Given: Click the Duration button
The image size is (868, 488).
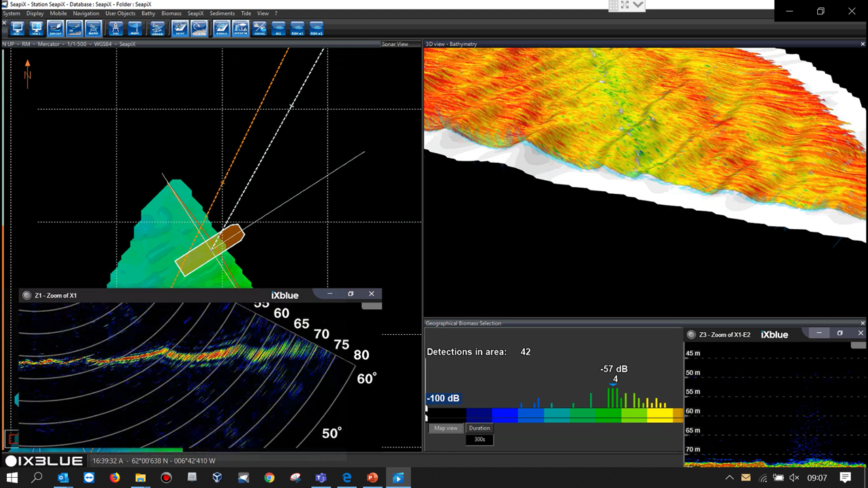Looking at the screenshot, I should 479,428.
